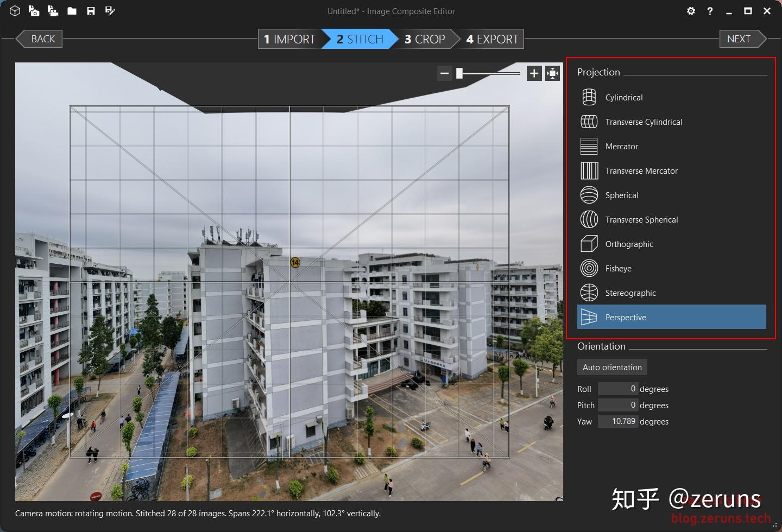Click NEXT to continue stitching
This screenshot has height=532, width=782.
[738, 39]
